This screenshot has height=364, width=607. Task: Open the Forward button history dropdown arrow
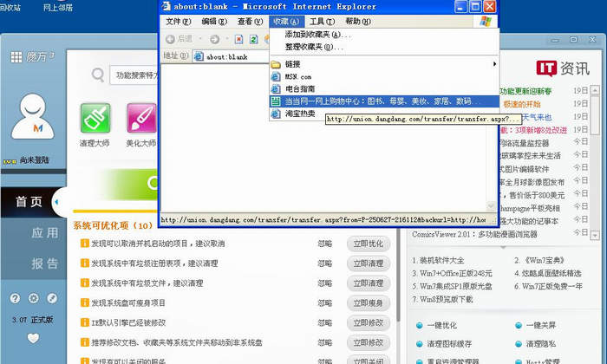(x=227, y=39)
